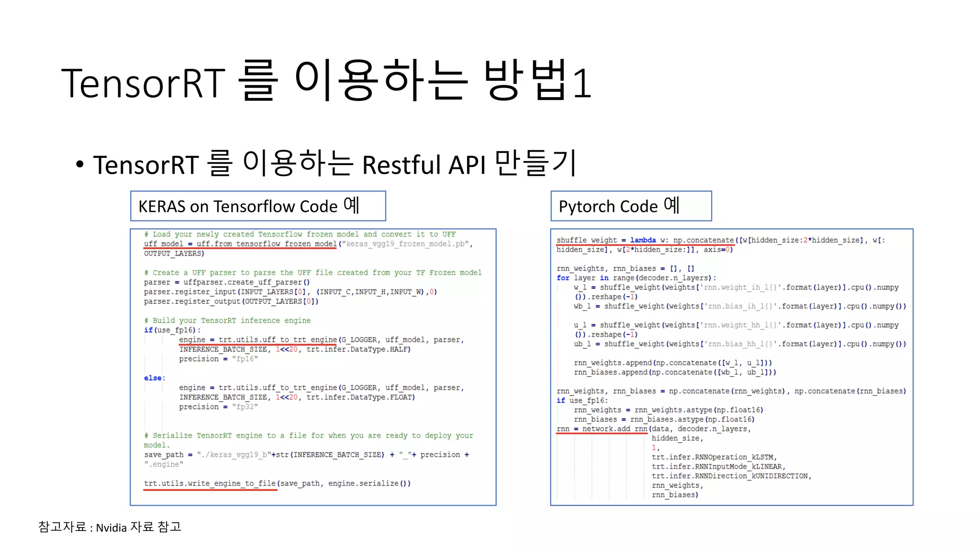Image resolution: width=980 pixels, height=551 pixels.
Task: Click the comment '# Serialize TensorRT engine to a file'
Action: (x=309, y=435)
